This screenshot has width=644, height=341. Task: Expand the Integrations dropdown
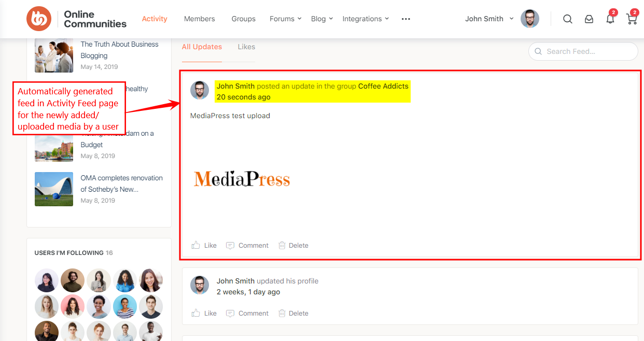pyautogui.click(x=365, y=19)
